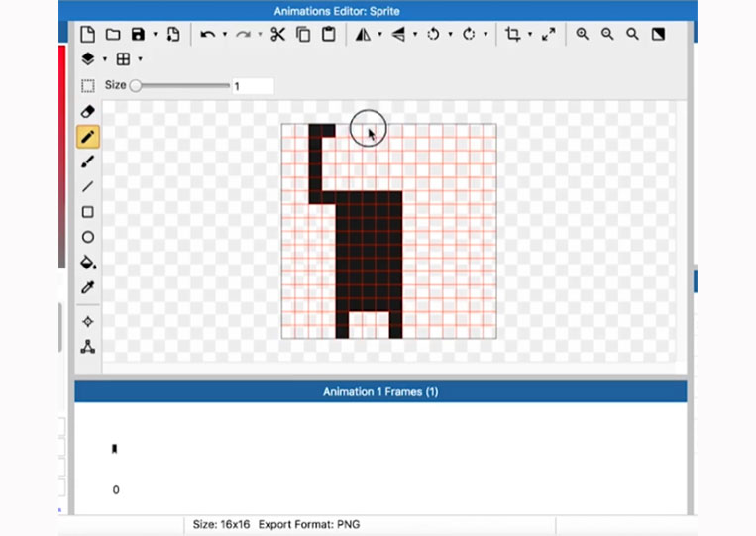Select the Eraser tool
This screenshot has height=536, width=756.
[x=88, y=111]
